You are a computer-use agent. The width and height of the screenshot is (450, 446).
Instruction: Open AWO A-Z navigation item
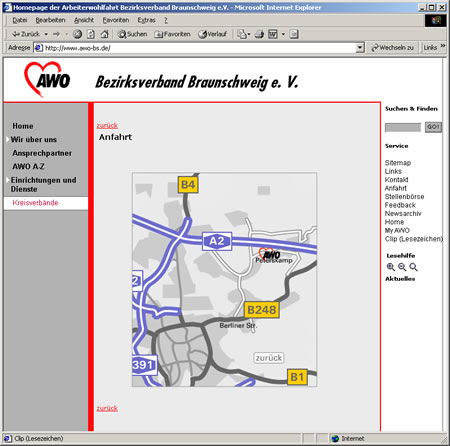[28, 166]
